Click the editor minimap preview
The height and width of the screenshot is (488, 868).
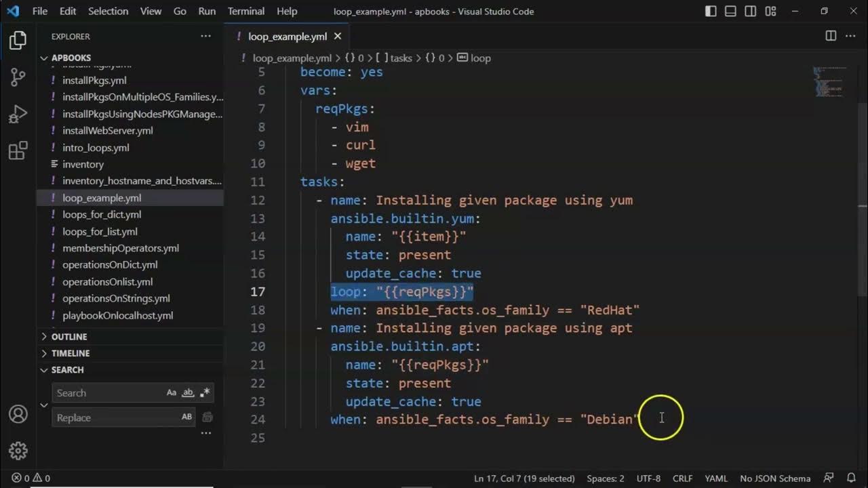pyautogui.click(x=830, y=81)
